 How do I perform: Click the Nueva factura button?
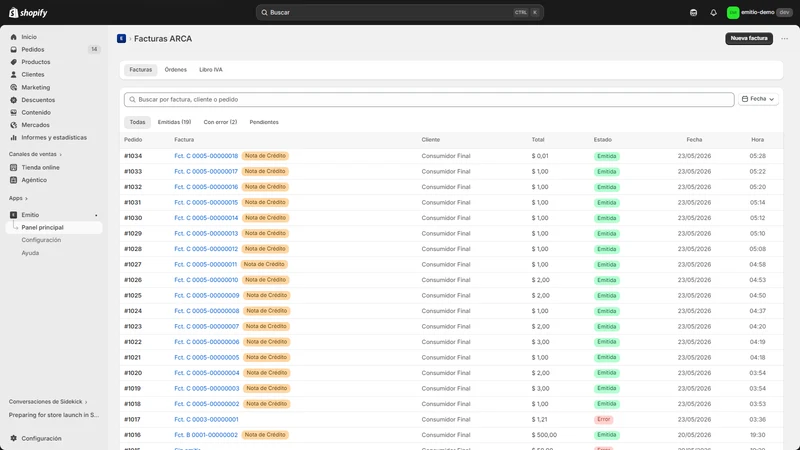(749, 38)
